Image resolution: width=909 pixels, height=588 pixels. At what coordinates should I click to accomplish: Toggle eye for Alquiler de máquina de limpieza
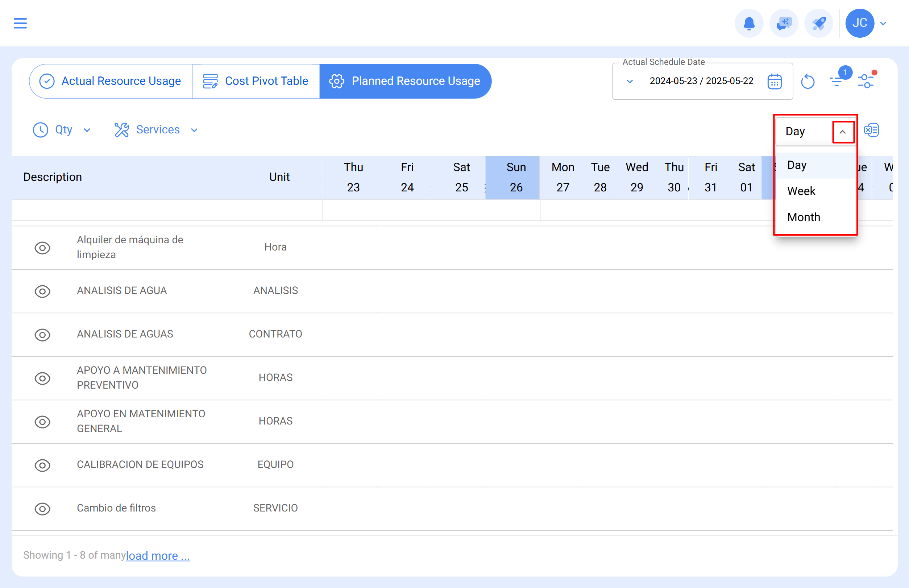point(42,248)
